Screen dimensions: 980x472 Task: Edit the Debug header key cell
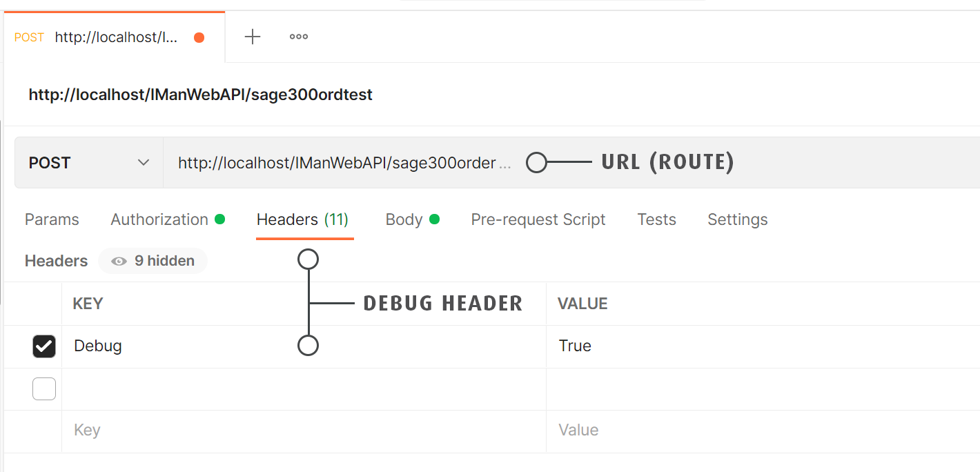[x=179, y=346]
